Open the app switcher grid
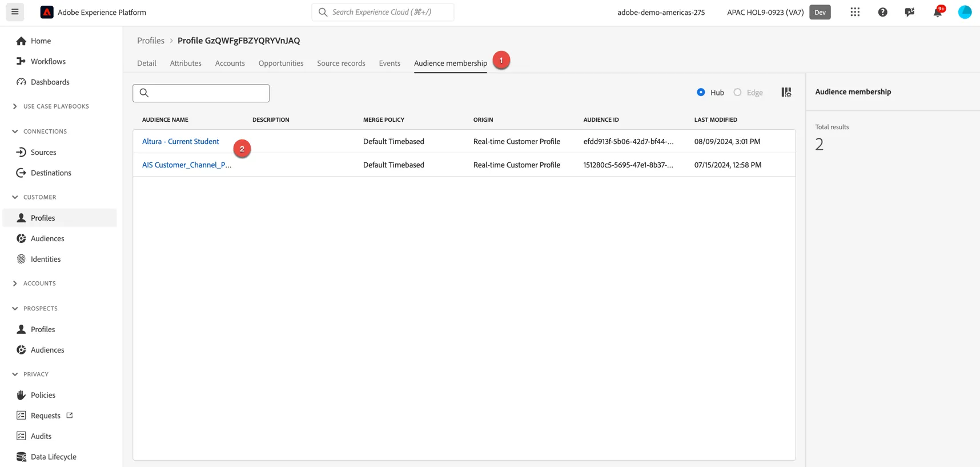The height and width of the screenshot is (467, 980). coord(855,12)
